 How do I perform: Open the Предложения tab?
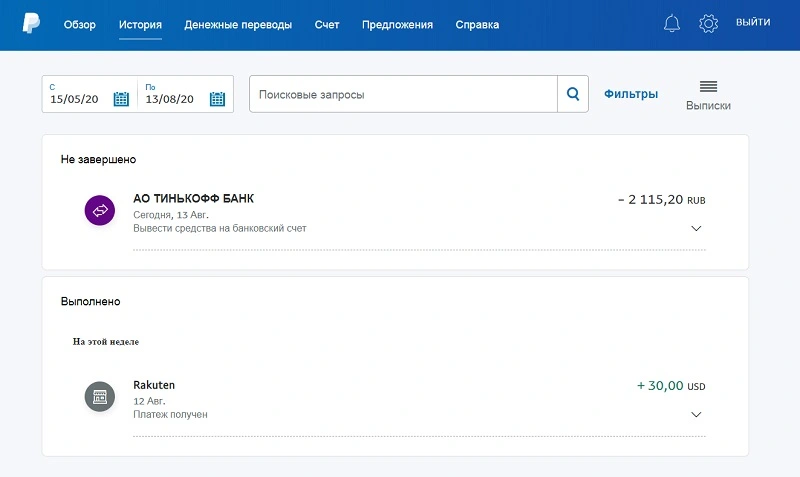click(397, 24)
